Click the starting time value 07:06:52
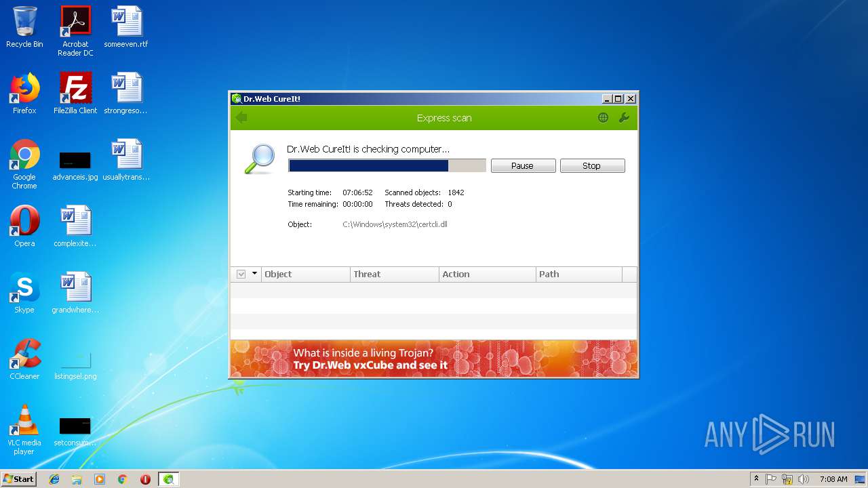Viewport: 868px width, 488px height. click(357, 192)
